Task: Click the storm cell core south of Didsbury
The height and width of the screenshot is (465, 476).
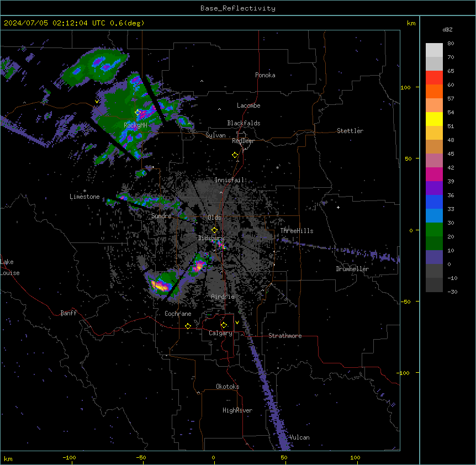Action: [x=199, y=266]
